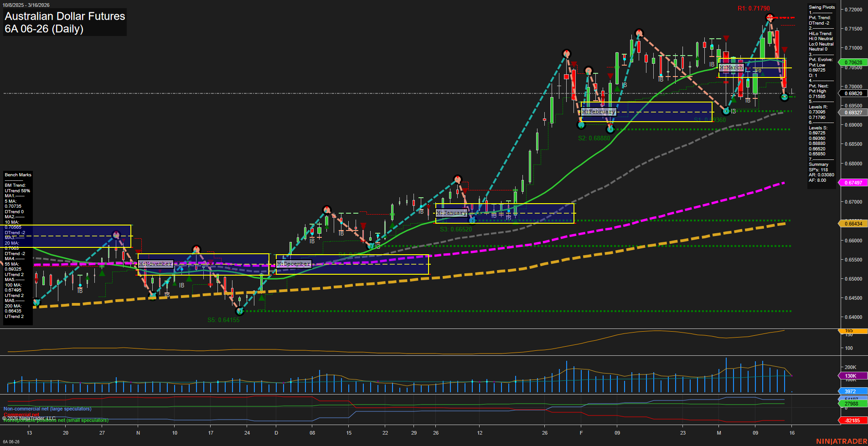
Task: Click the black 0.69820 last-price marker
Action: tap(852, 93)
